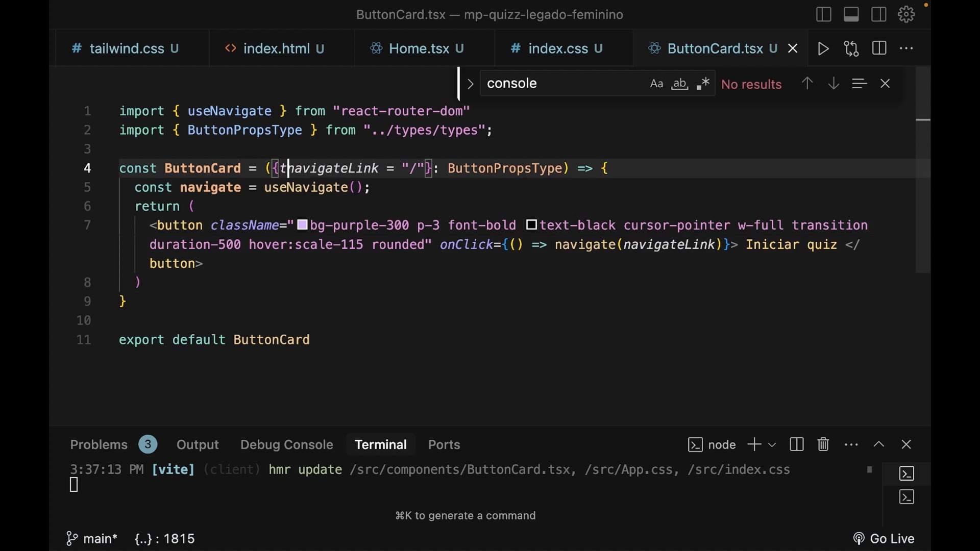The height and width of the screenshot is (551, 980).
Task: Expand the replace field chevron
Action: (470, 84)
